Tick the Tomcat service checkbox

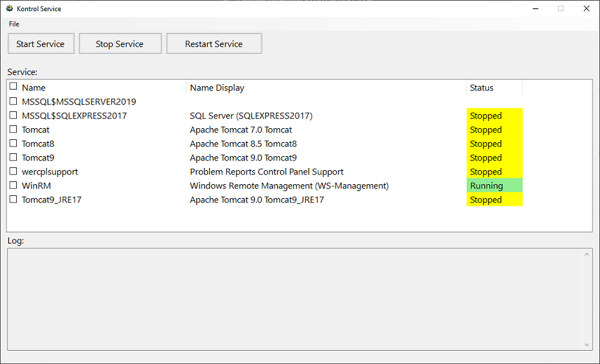coord(13,129)
